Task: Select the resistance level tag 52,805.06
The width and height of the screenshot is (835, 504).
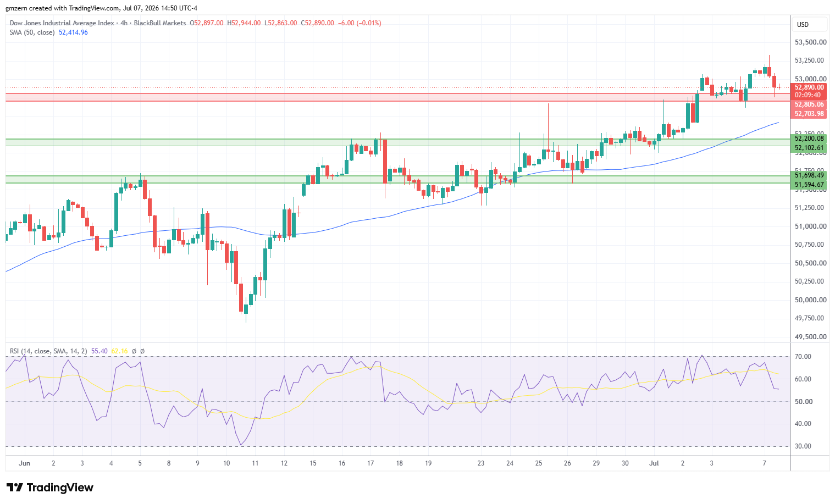Action: (809, 104)
